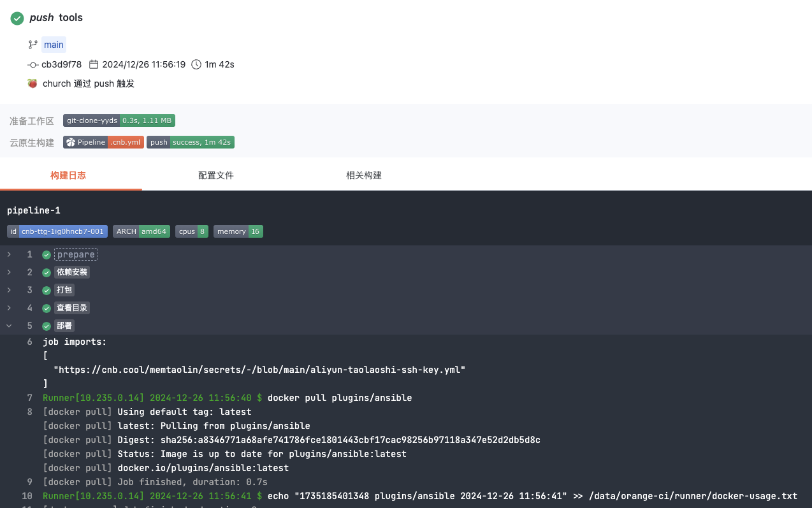Collapse the 部署 step log
The height and width of the screenshot is (508, 812).
(9, 326)
